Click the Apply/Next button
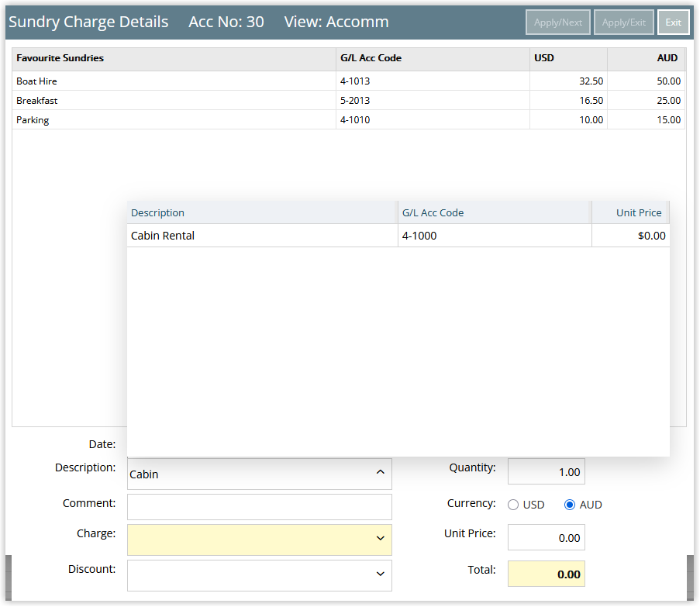This screenshot has width=700, height=607. [x=557, y=22]
